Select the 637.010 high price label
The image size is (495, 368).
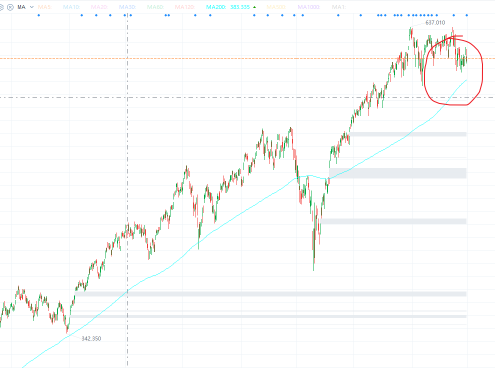pos(435,23)
